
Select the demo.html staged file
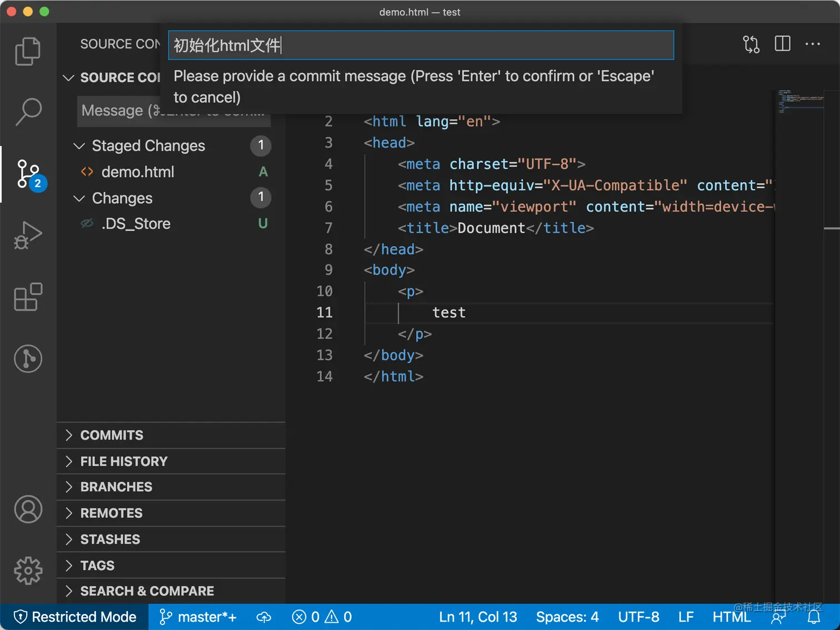pos(171,172)
